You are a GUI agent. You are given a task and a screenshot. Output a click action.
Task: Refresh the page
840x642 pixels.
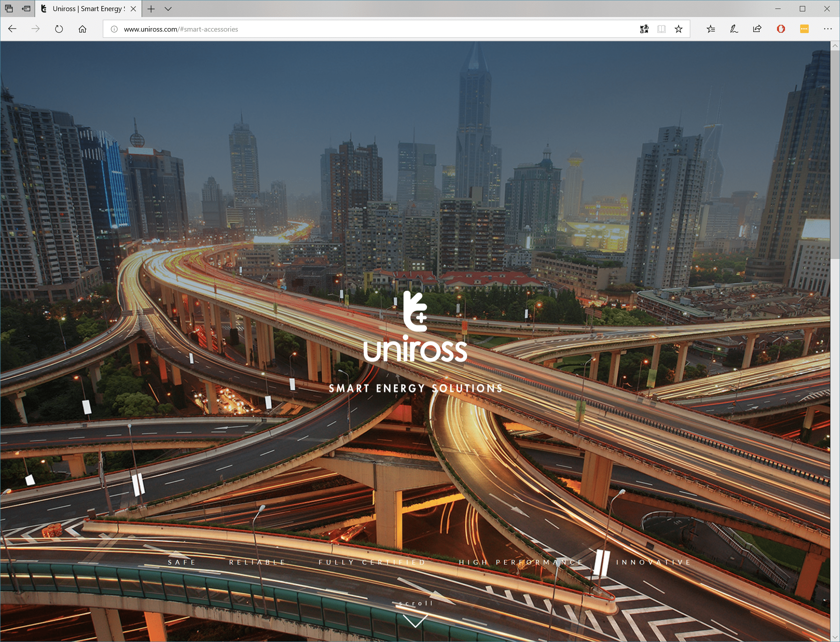pos(59,29)
